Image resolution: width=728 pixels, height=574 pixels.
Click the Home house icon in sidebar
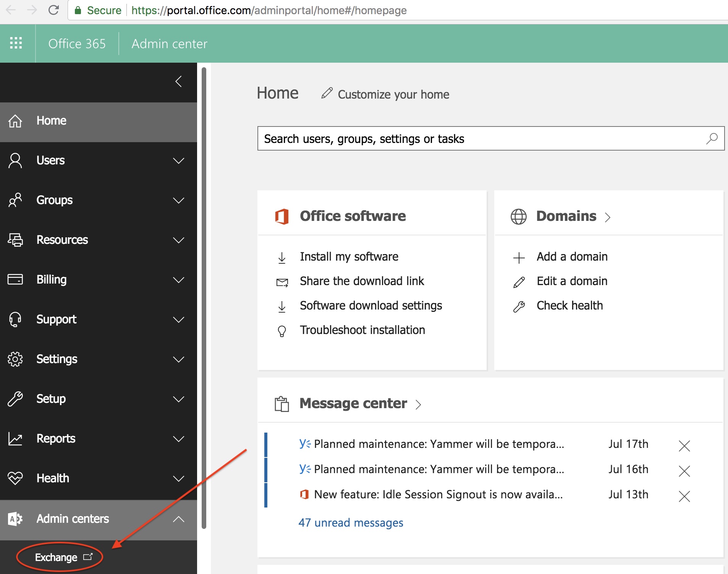coord(15,121)
